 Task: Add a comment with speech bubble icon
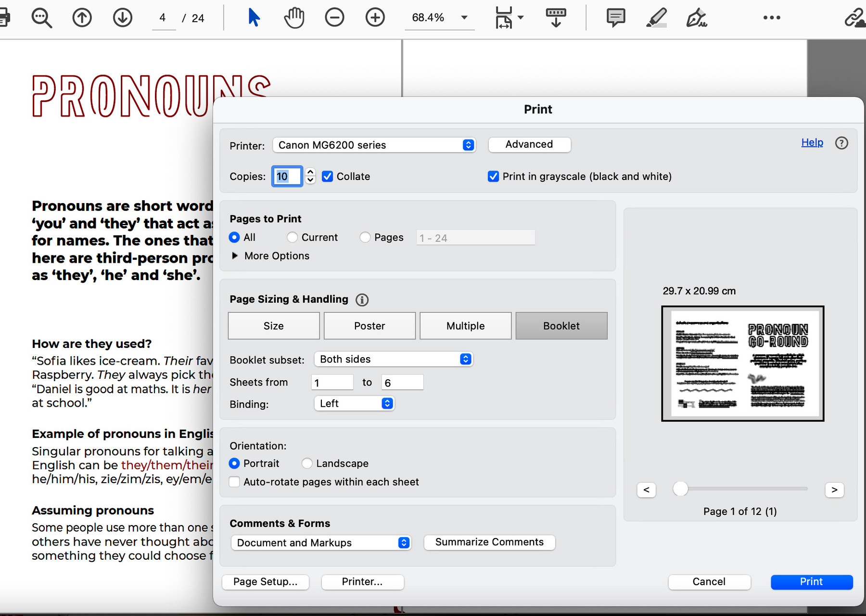[616, 18]
